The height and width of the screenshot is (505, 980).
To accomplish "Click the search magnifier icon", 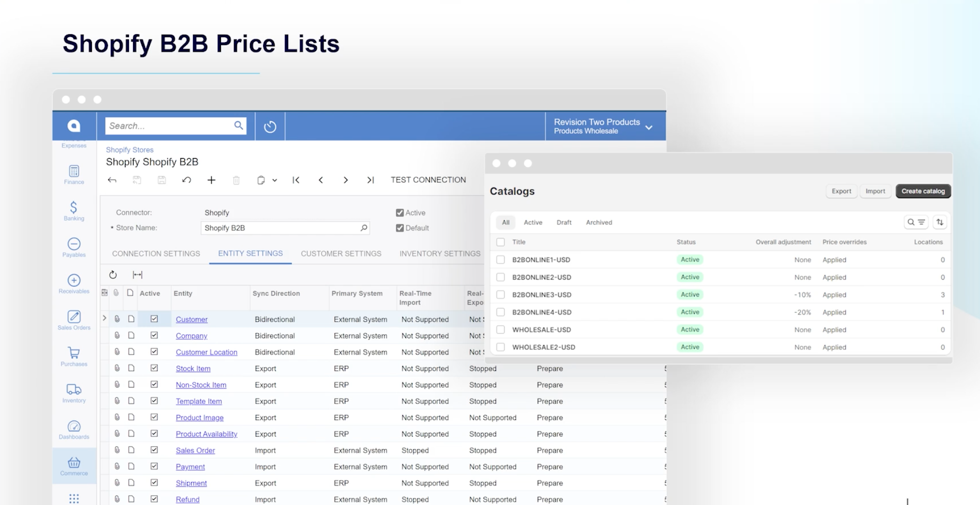I will point(238,125).
